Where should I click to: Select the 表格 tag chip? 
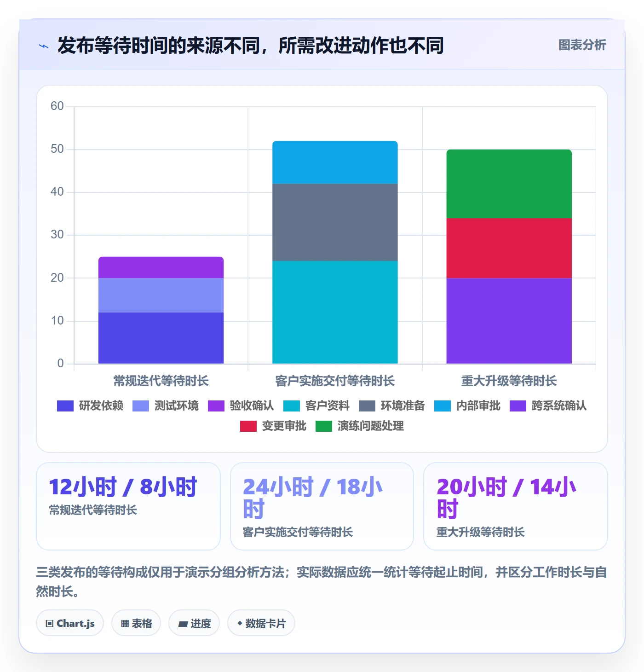pyautogui.click(x=136, y=623)
